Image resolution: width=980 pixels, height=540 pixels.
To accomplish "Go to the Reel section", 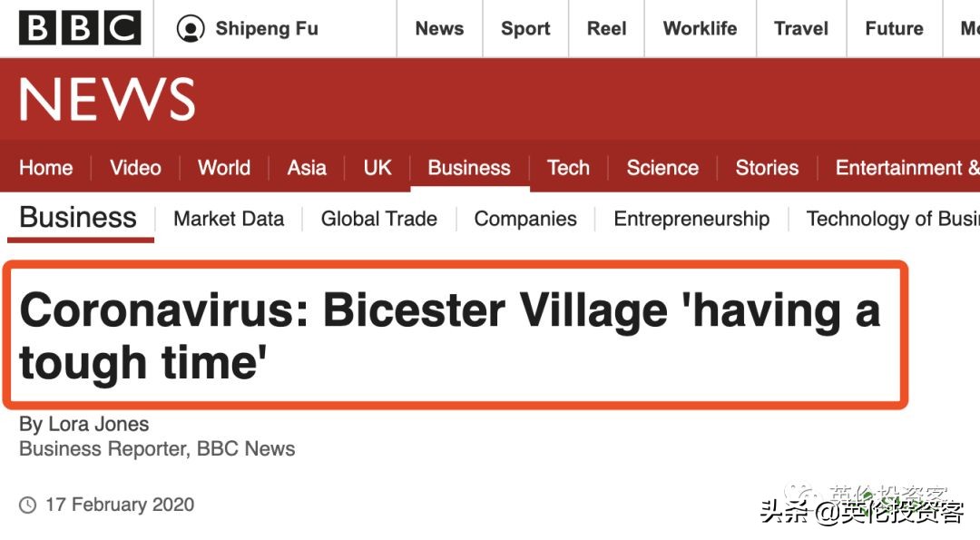I will point(606,28).
